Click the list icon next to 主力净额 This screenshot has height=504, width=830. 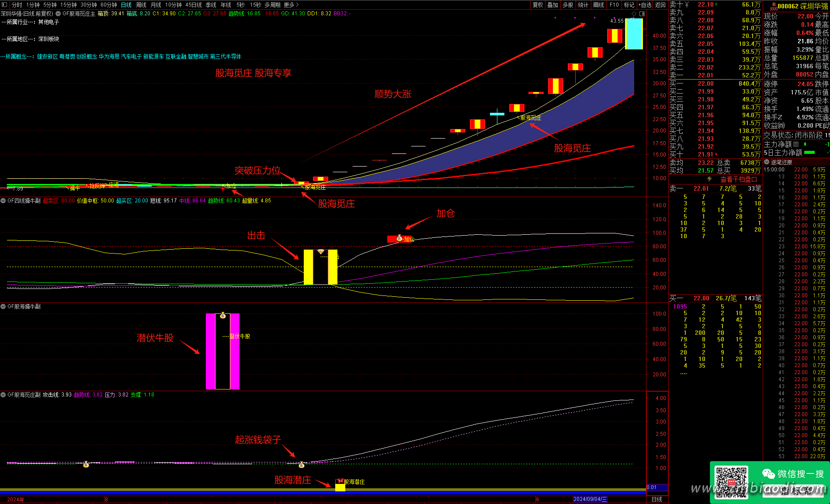(796, 144)
